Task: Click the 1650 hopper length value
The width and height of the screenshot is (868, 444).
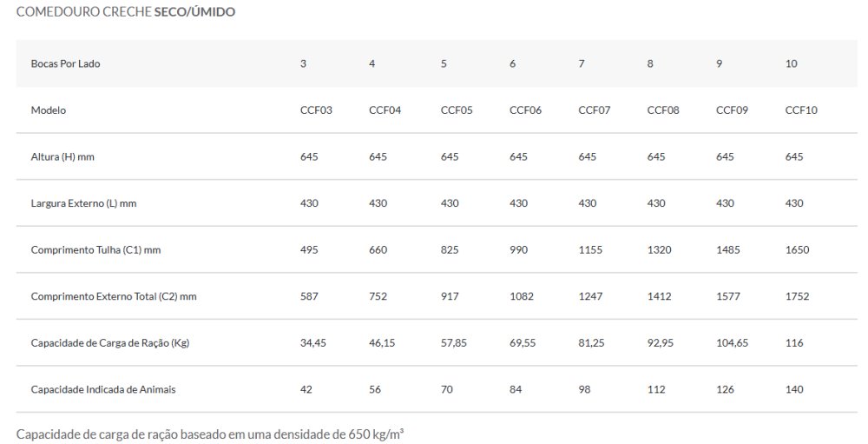Action: coord(797,249)
